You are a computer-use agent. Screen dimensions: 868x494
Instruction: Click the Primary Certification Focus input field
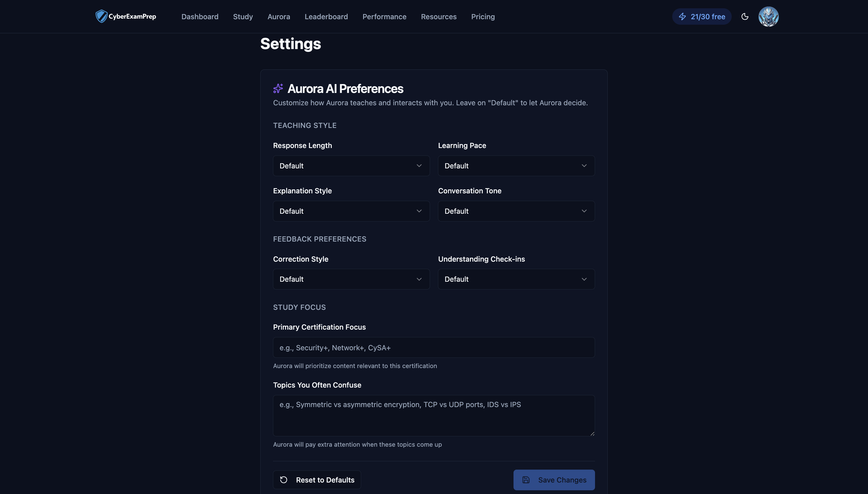433,347
